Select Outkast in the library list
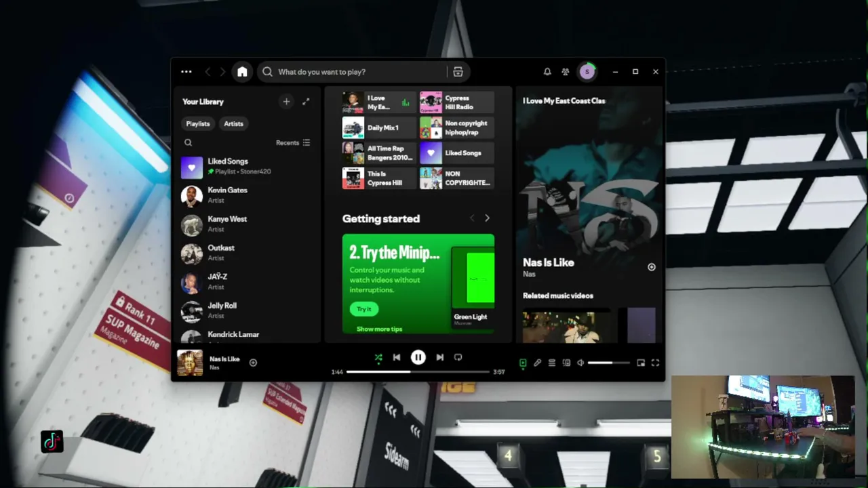This screenshot has height=488, width=868. pos(248,253)
